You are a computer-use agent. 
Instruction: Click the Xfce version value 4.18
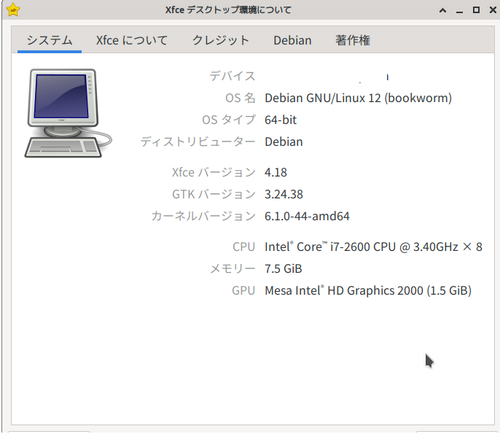(x=276, y=173)
